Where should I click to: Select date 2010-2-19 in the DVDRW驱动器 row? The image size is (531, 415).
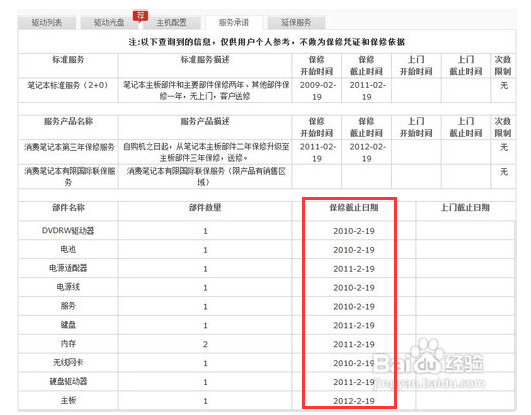click(354, 231)
